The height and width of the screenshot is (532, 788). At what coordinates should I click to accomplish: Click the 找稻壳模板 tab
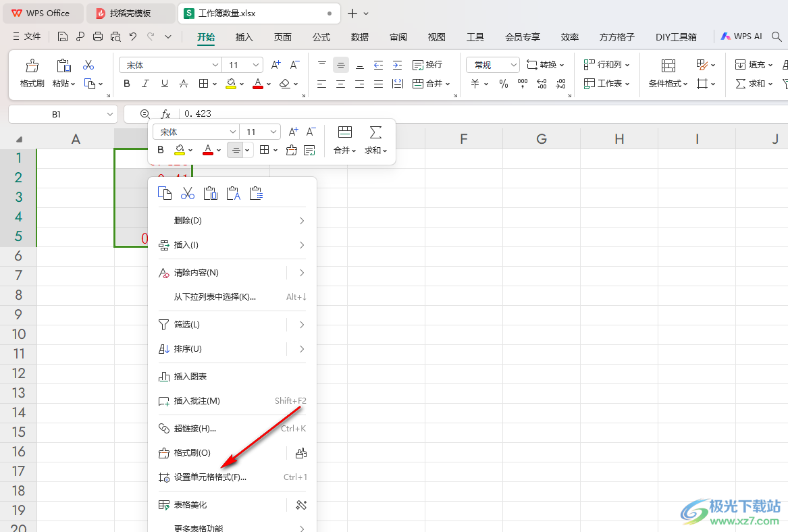131,13
